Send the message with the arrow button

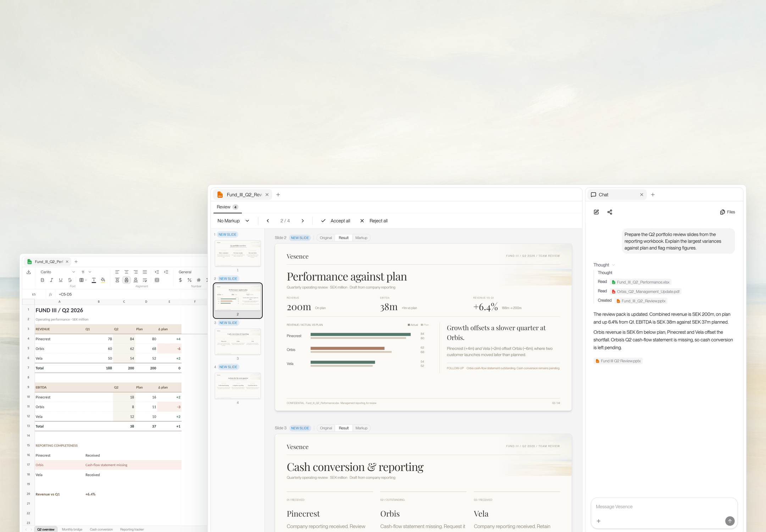pos(729,521)
